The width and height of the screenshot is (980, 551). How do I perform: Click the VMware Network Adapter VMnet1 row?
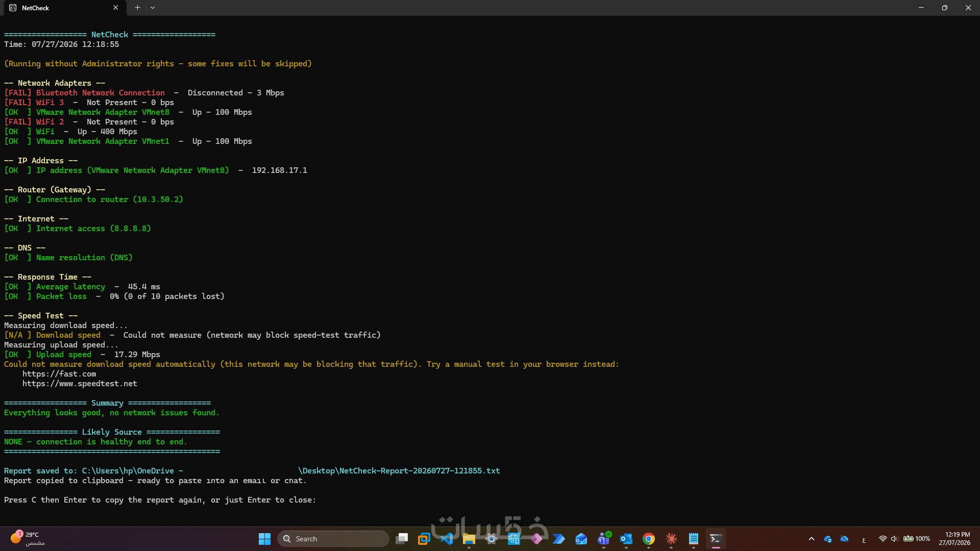(x=128, y=141)
